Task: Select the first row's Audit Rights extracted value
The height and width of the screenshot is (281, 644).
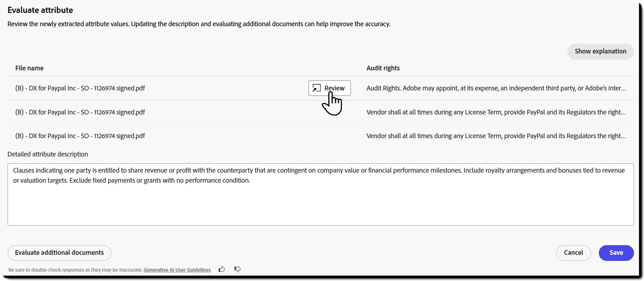Action: [x=495, y=88]
